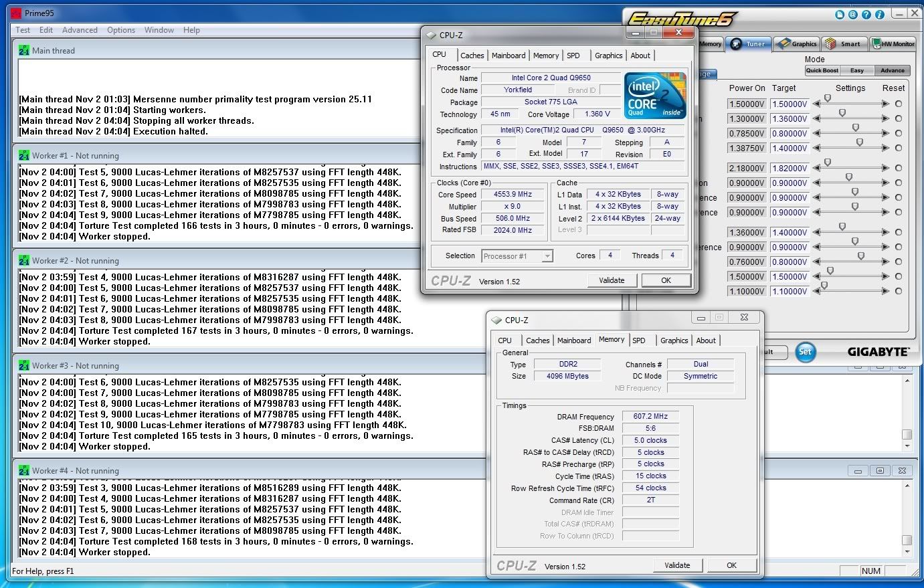Click the Worker #3 vertical scrollbar thumb
924x588 pixels.
pos(907,434)
